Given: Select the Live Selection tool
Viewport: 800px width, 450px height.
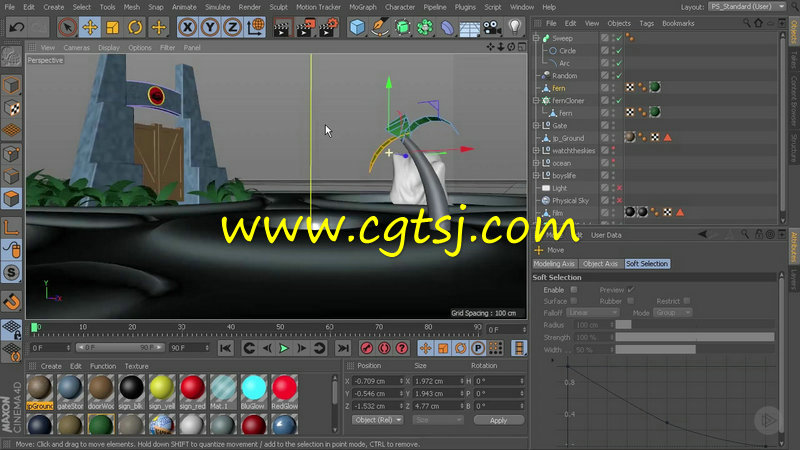Looking at the screenshot, I should pos(67,27).
